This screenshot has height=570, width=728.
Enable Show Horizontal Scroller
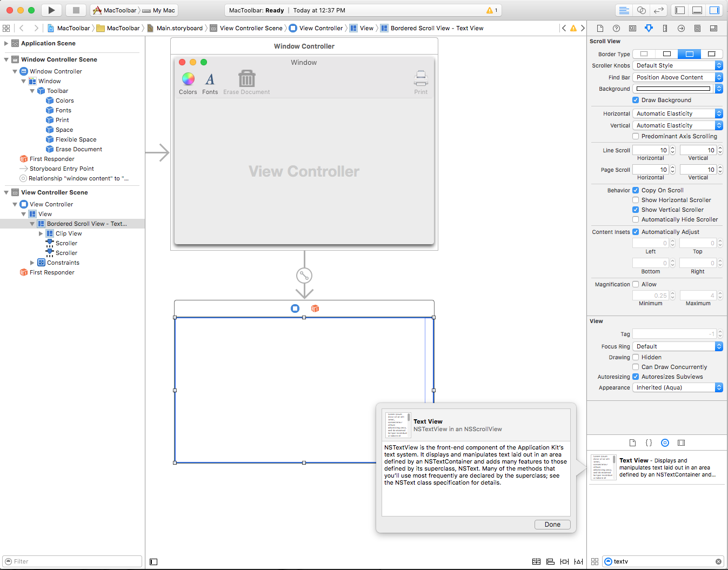coord(636,200)
